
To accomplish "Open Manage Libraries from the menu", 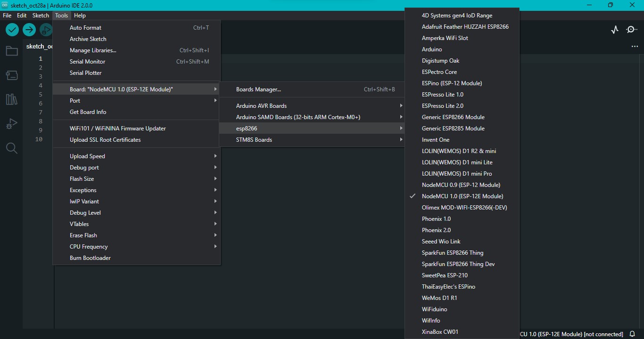I will point(137,50).
